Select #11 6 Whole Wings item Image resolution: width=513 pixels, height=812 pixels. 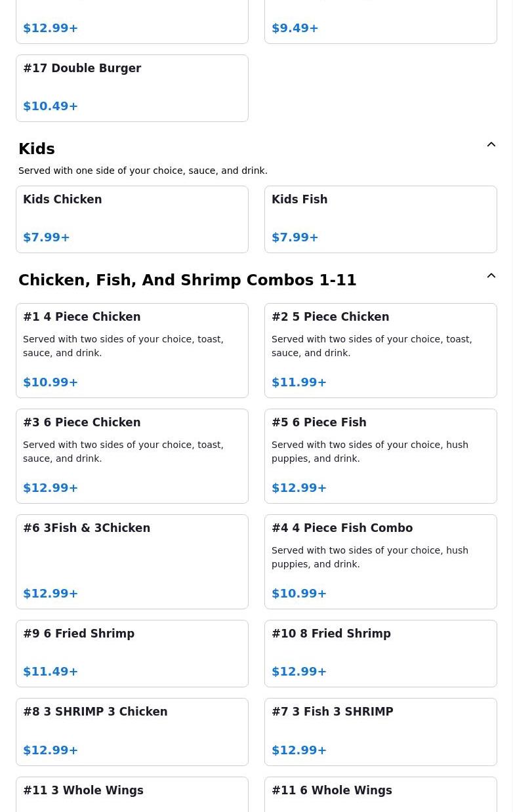click(x=380, y=794)
